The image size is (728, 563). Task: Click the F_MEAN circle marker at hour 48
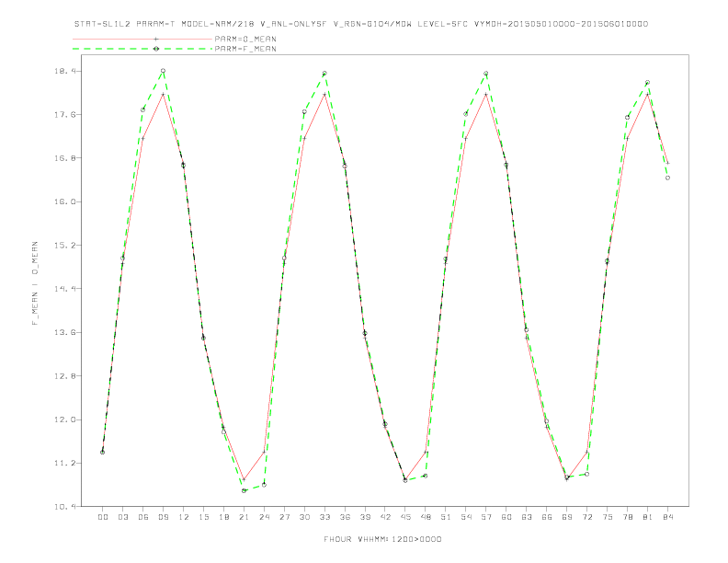point(426,476)
